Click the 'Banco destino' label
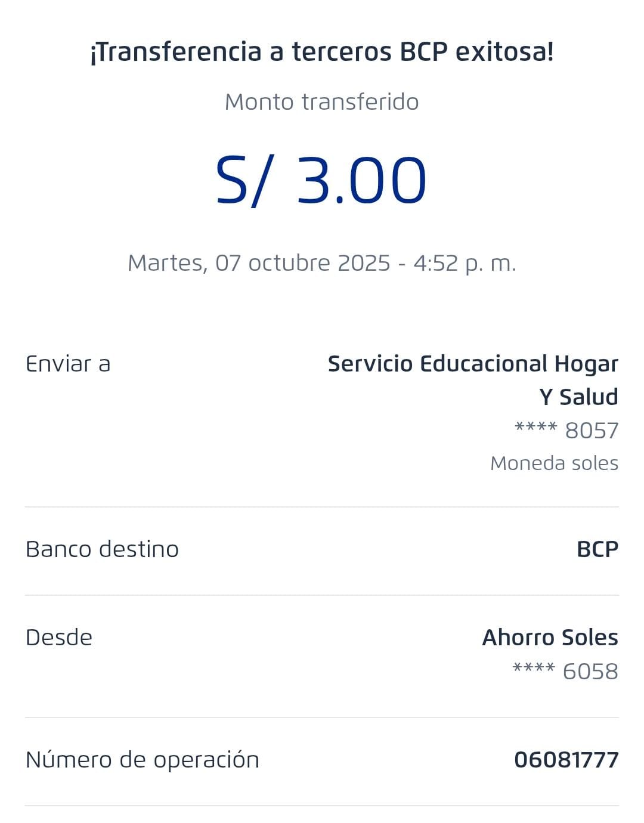This screenshot has width=644, height=823. tap(102, 549)
